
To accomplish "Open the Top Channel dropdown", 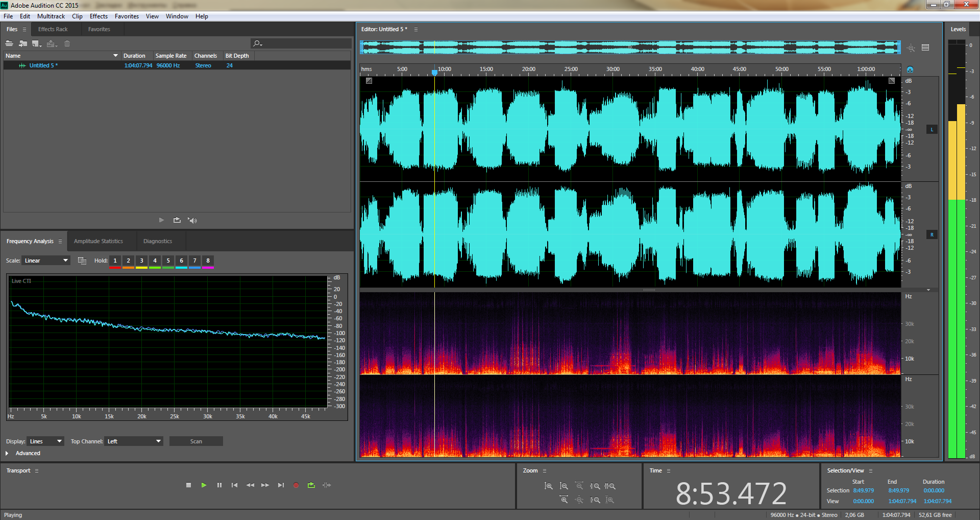I will pyautogui.click(x=134, y=441).
